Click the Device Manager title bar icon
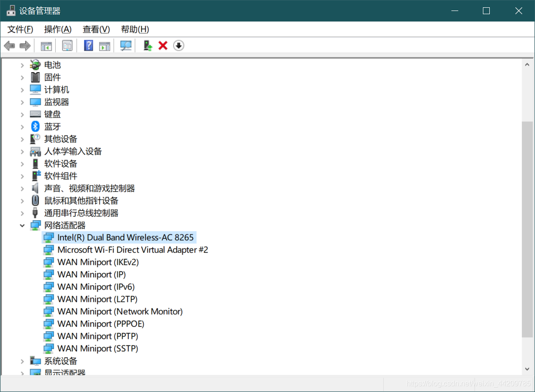The image size is (535, 392). coord(11,11)
